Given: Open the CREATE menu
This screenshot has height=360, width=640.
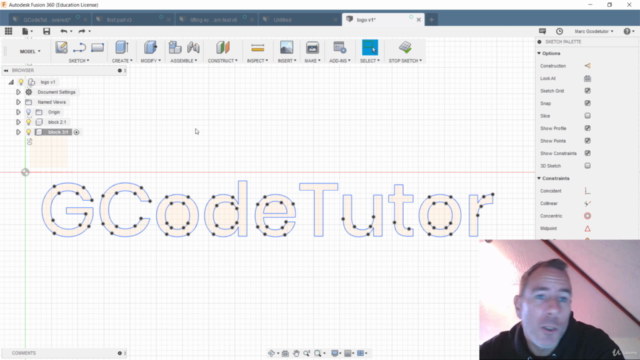Looking at the screenshot, I should coord(122,61).
